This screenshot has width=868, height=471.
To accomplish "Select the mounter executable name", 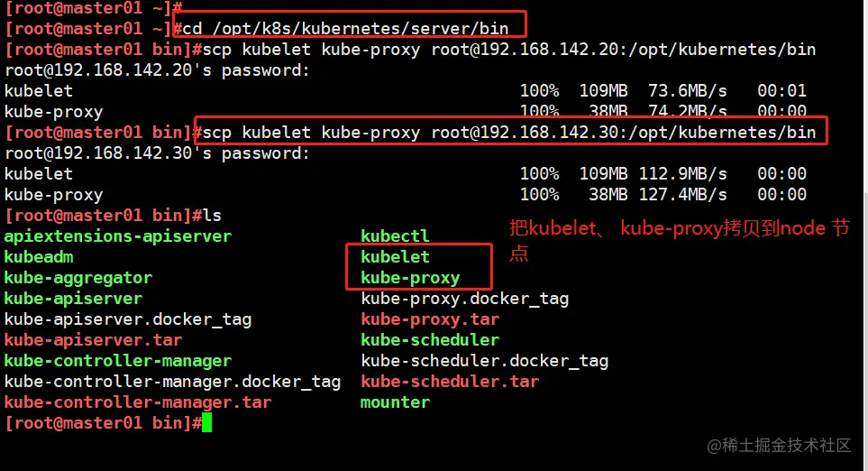I will [x=396, y=402].
